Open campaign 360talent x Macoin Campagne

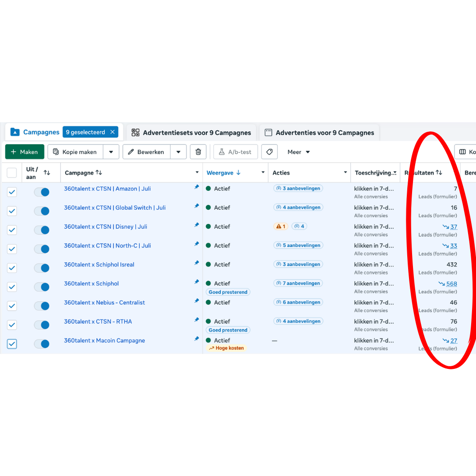click(x=104, y=340)
